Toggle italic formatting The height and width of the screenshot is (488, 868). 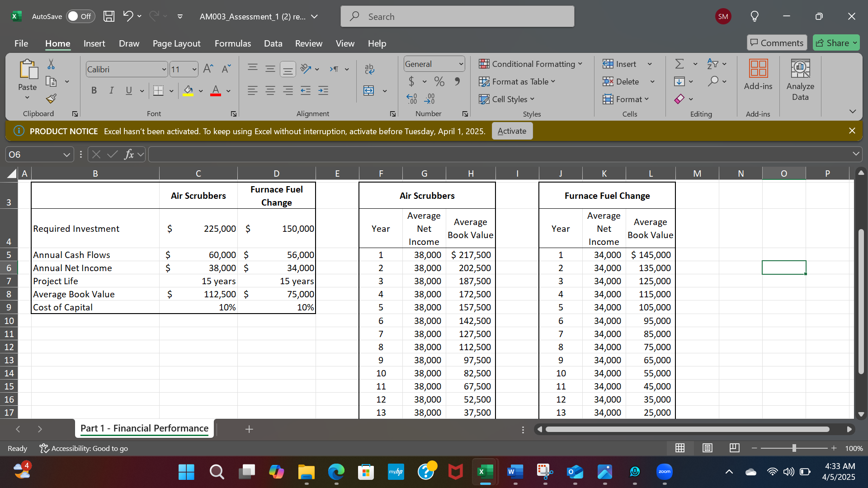111,90
